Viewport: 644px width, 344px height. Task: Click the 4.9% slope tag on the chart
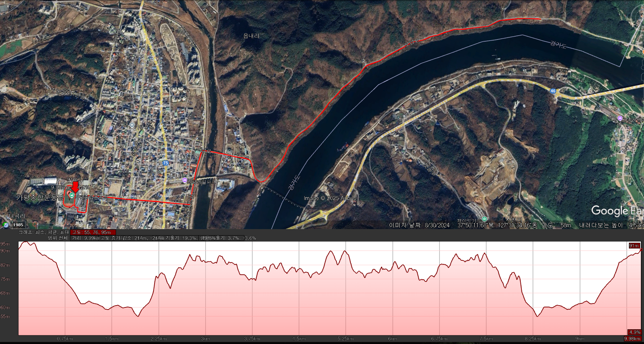point(635,332)
